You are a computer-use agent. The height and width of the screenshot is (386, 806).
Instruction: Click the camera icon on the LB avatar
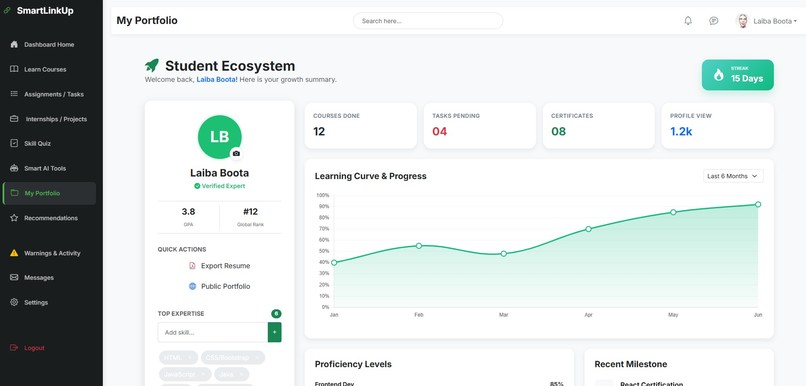(236, 153)
